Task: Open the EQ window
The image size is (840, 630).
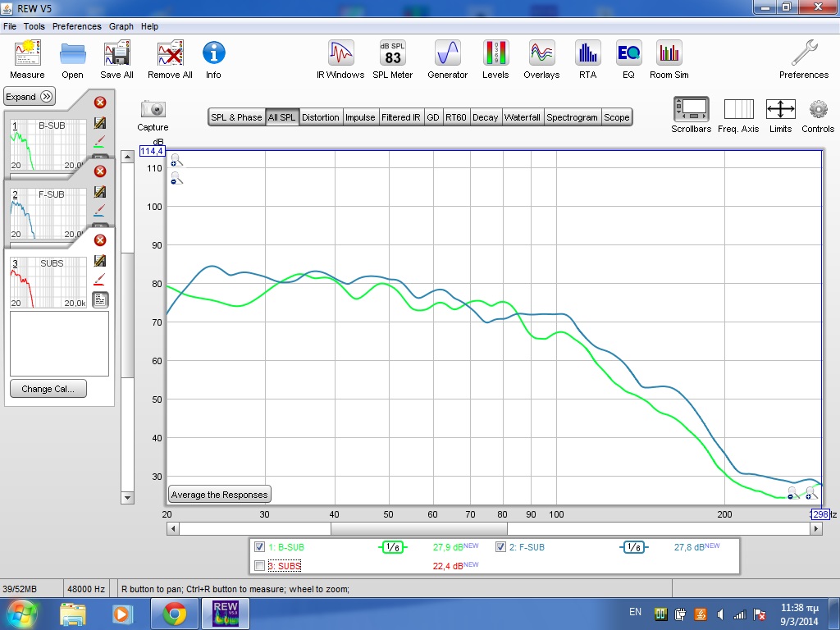Action: coord(628,59)
